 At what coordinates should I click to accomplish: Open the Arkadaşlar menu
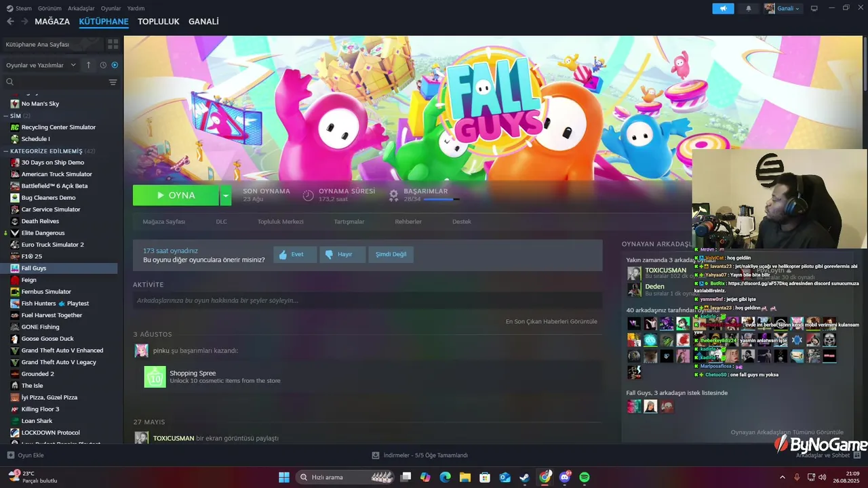[81, 8]
